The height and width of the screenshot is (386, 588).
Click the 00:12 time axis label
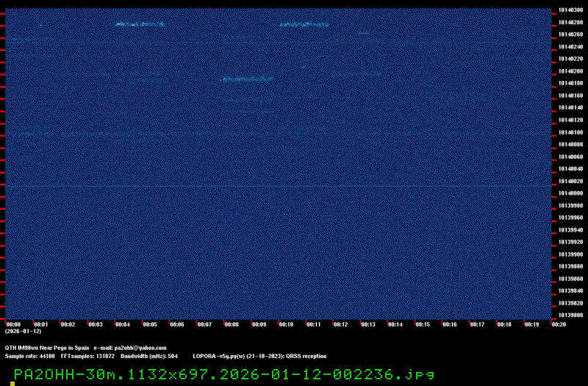click(x=340, y=324)
